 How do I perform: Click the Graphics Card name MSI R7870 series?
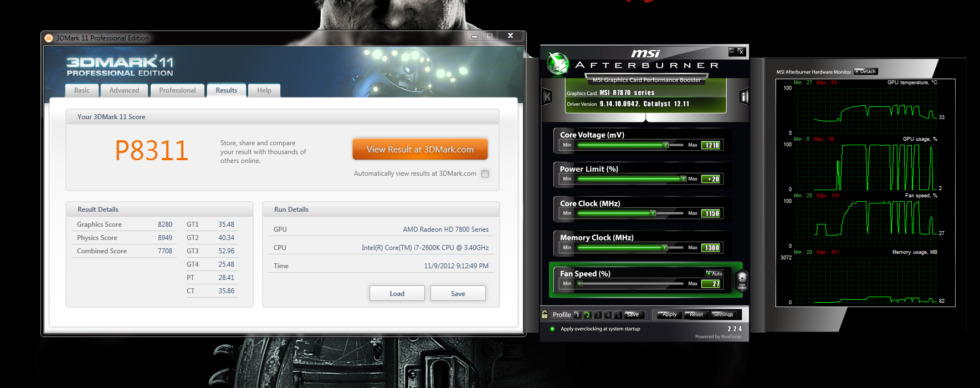point(627,93)
